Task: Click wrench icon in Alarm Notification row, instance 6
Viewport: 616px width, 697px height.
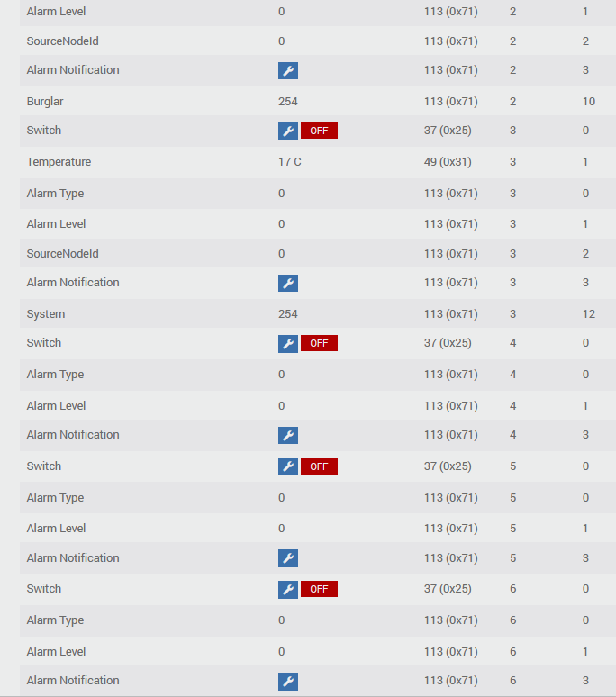Action: (x=288, y=682)
